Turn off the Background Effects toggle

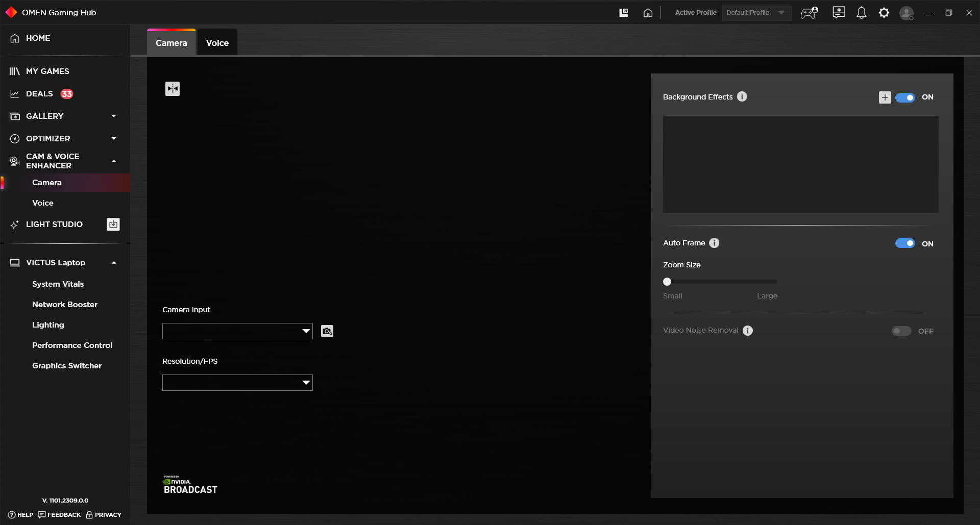click(x=905, y=97)
